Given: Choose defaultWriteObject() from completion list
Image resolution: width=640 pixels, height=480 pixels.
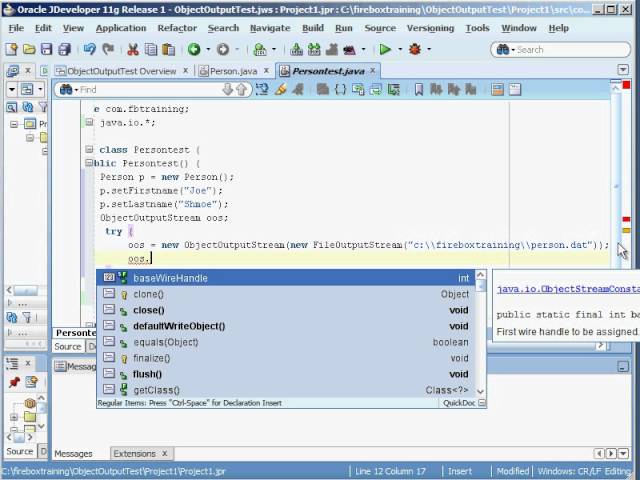Looking at the screenshot, I should pos(286,326).
